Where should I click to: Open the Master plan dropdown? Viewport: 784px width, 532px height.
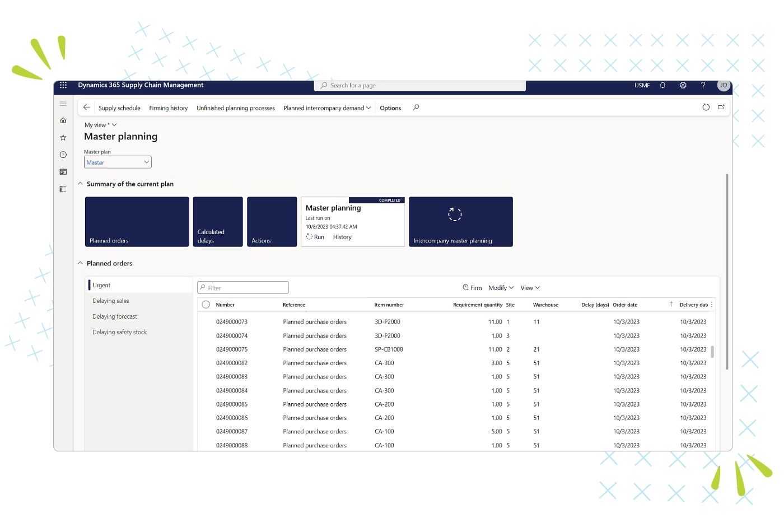[118, 162]
